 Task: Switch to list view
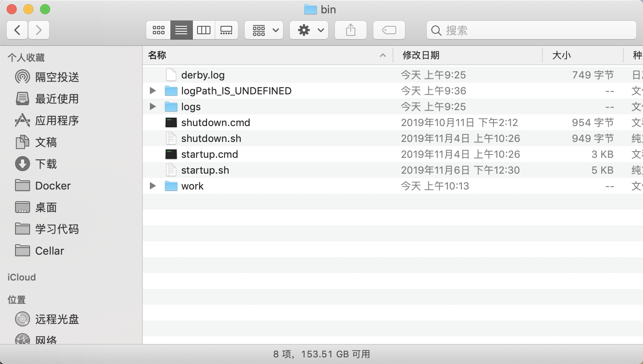click(x=181, y=30)
